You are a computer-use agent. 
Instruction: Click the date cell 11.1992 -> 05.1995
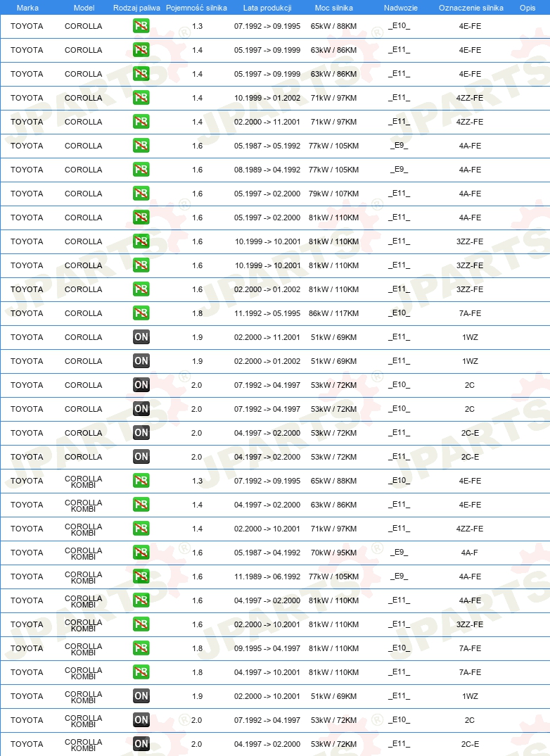(x=267, y=313)
